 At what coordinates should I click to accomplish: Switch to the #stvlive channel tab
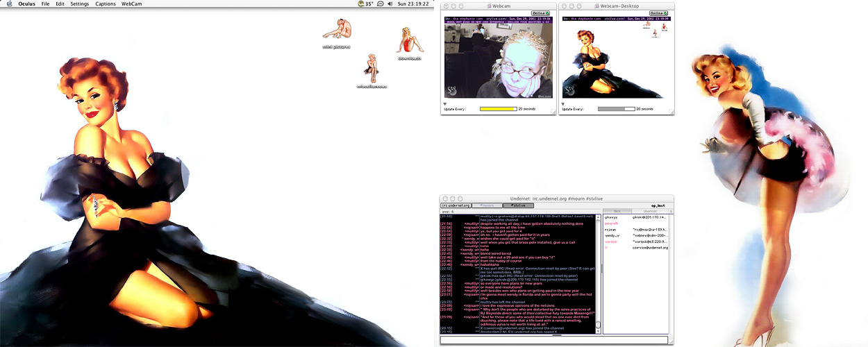518,205
